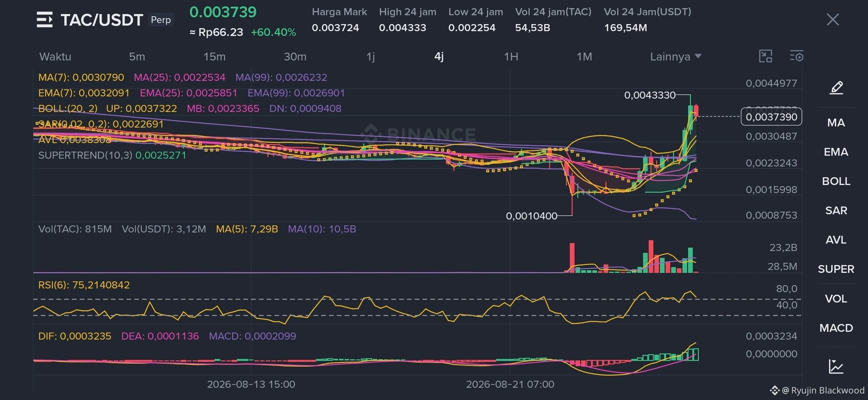This screenshot has width=868, height=400.
Task: Toggle the EMA indicator
Action: coord(836,152)
